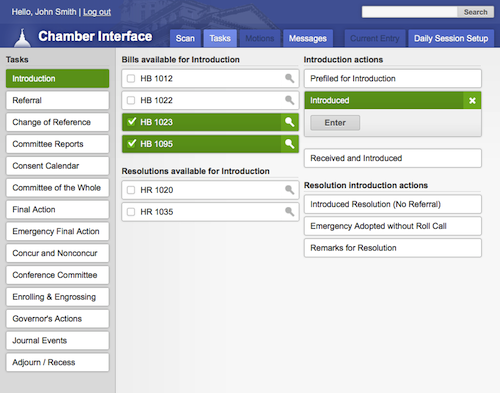Select the Referral task
The height and width of the screenshot is (393, 500).
pyautogui.click(x=57, y=100)
